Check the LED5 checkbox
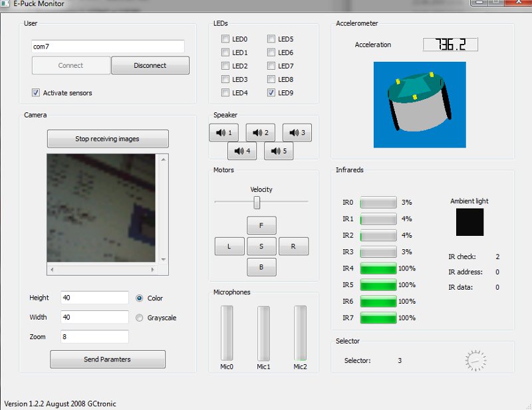Image resolution: width=532 pixels, height=410 pixels. [x=271, y=39]
